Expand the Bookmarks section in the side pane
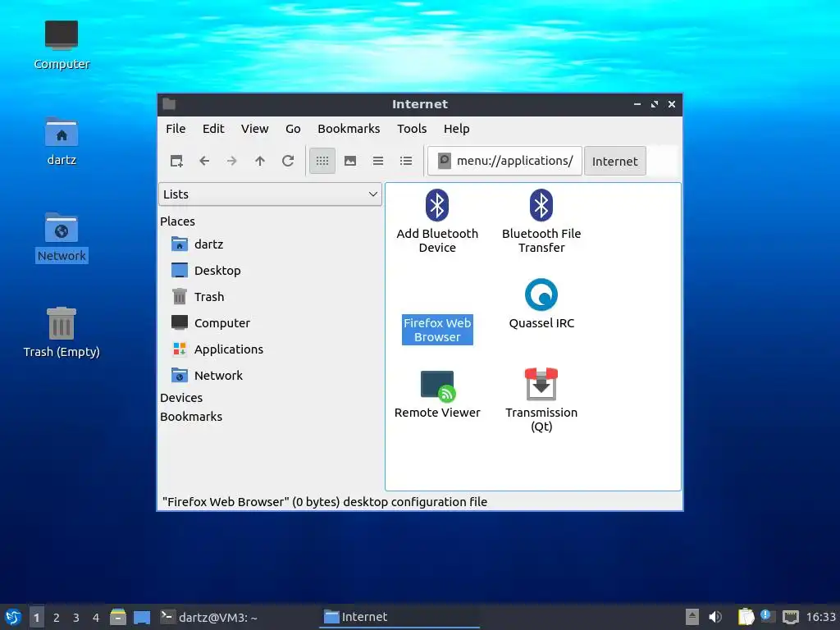The height and width of the screenshot is (630, 840). tap(190, 416)
